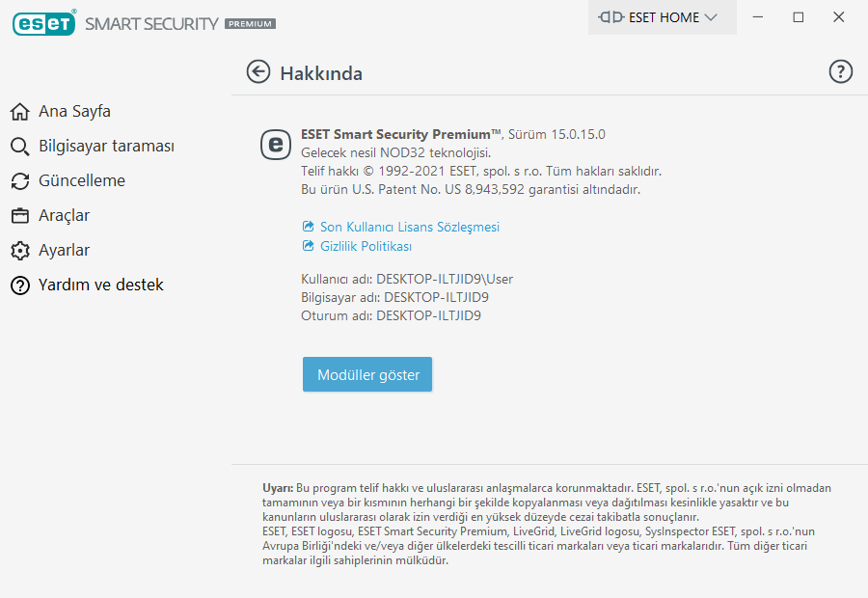Viewport: 868px width, 598px height.
Task: Click the ESET product 'e' icon
Action: (276, 144)
